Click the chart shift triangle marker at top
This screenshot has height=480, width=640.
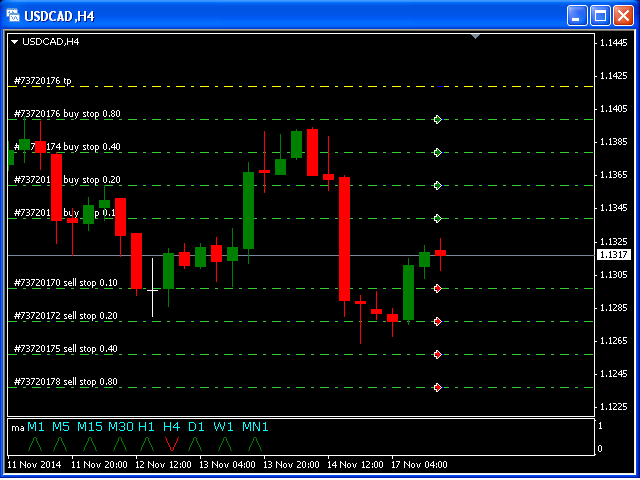click(476, 37)
